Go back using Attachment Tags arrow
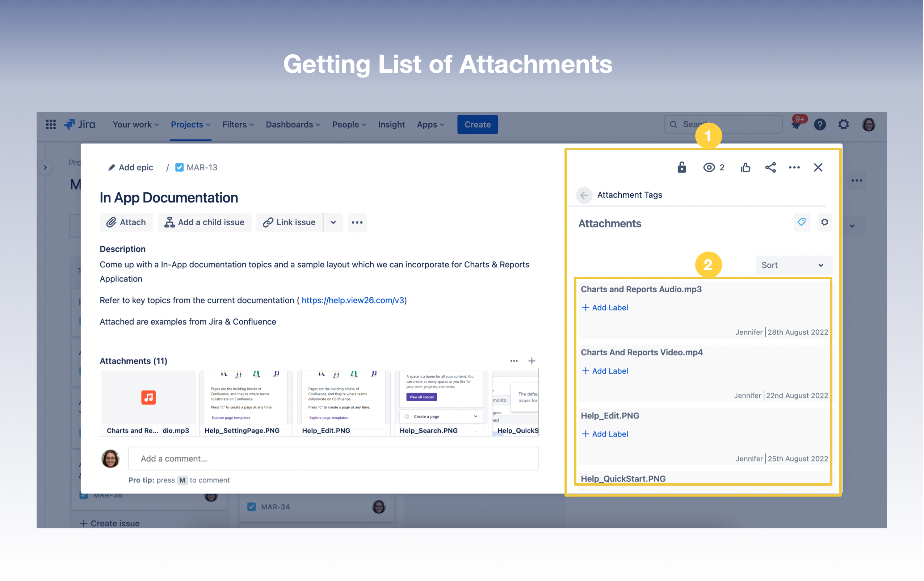The width and height of the screenshot is (924, 581). (584, 195)
